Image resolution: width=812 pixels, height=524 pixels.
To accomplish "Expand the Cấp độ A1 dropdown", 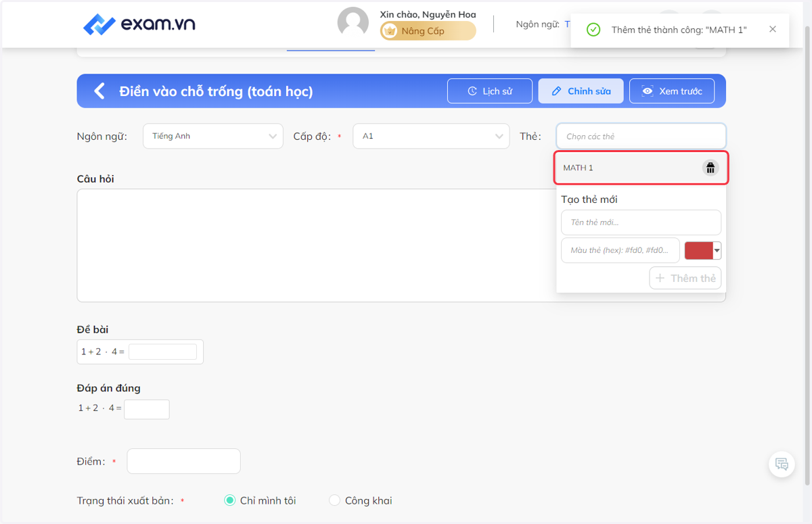I will [x=431, y=136].
